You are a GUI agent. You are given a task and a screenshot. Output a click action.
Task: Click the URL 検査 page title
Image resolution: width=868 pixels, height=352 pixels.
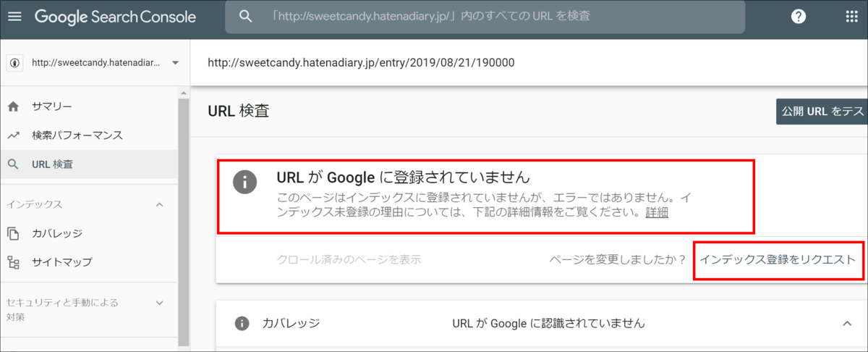tap(239, 111)
